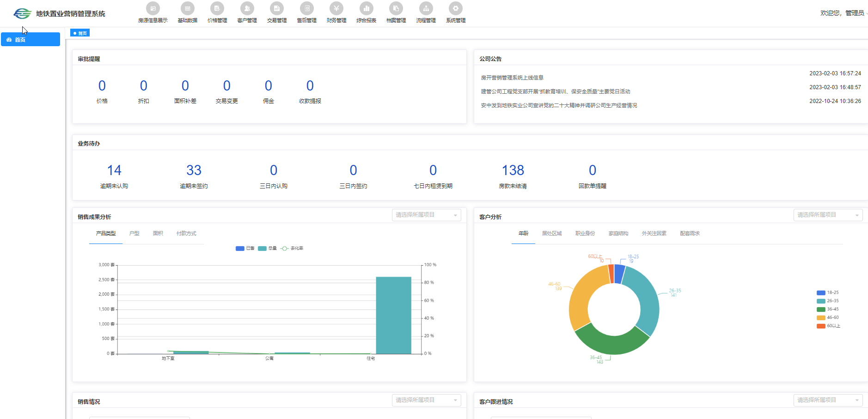Open the 系统管理 gear icon
868x419 pixels.
coord(455,8)
